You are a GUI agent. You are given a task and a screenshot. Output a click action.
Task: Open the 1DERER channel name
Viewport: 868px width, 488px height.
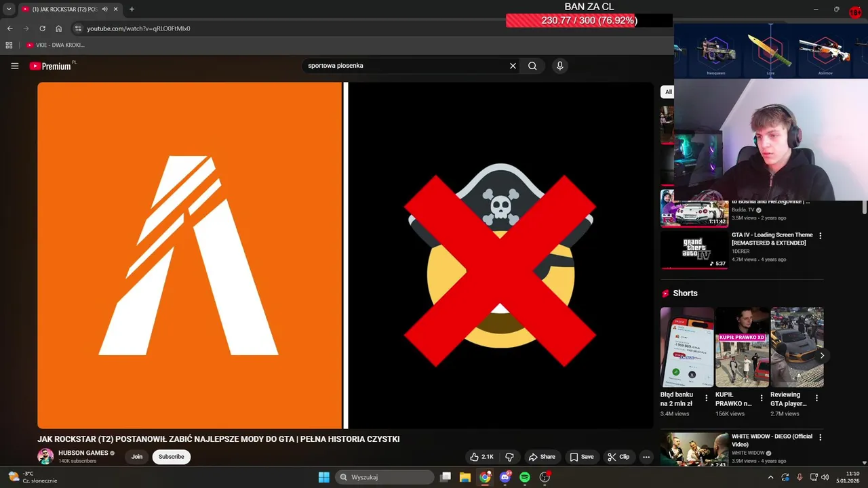point(741,251)
